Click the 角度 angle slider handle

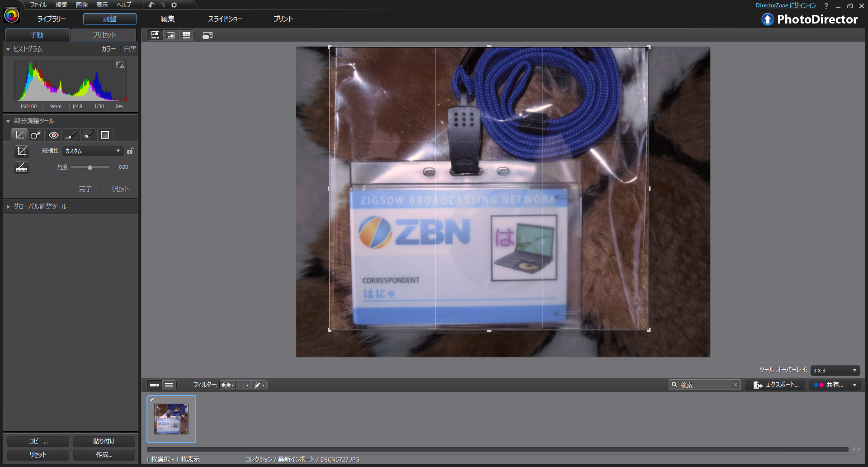(x=90, y=167)
